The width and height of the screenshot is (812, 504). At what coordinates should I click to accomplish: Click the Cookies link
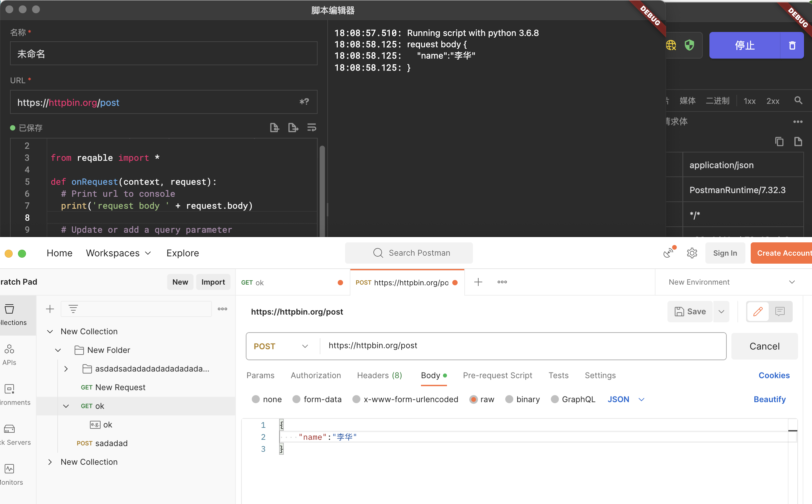774,375
